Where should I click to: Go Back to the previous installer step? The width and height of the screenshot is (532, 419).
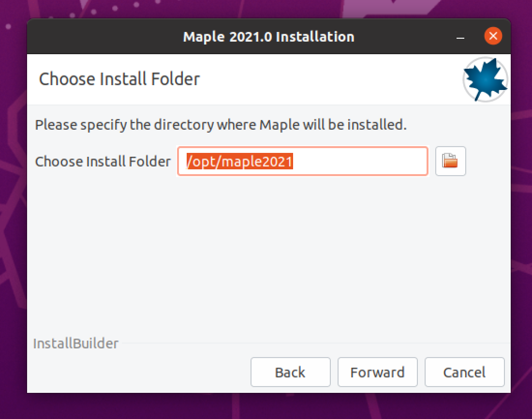coord(290,372)
